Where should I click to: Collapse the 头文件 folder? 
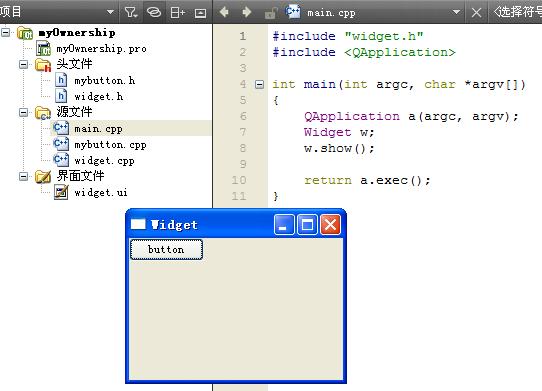(x=24, y=64)
